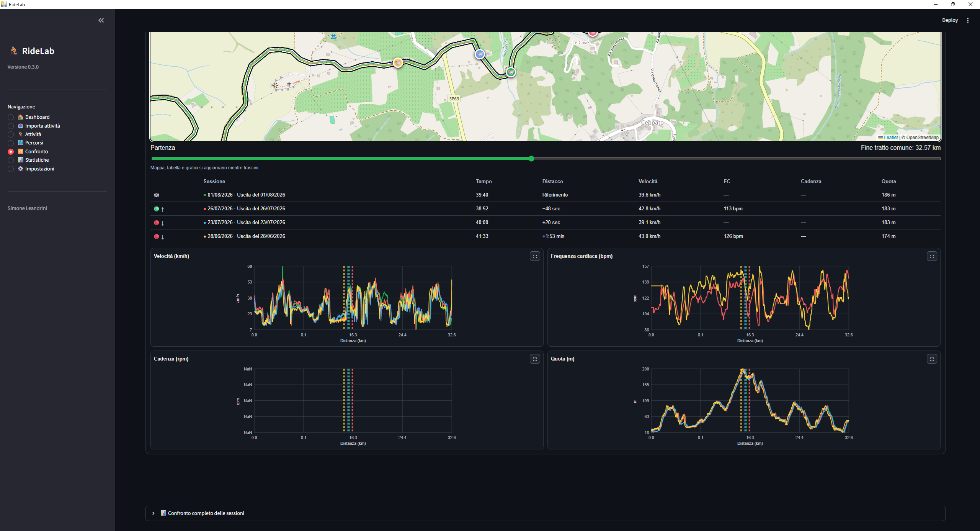Expand the Quota chart to fullscreen

(x=932, y=359)
